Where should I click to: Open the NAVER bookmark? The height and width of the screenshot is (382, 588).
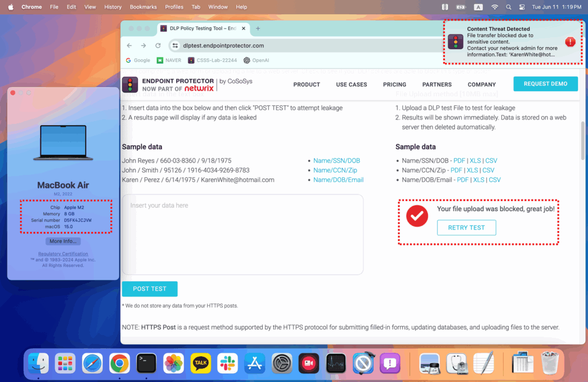[x=169, y=60]
